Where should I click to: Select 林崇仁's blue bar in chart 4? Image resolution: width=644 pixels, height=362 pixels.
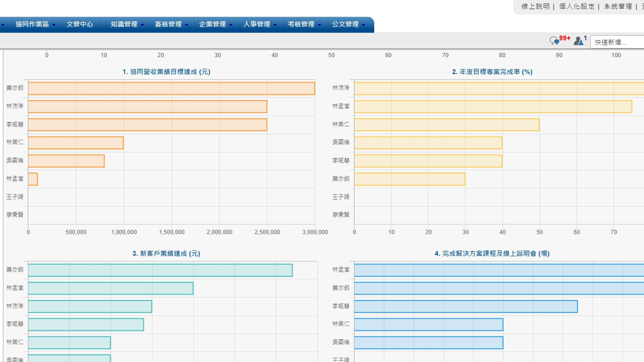coord(429,325)
